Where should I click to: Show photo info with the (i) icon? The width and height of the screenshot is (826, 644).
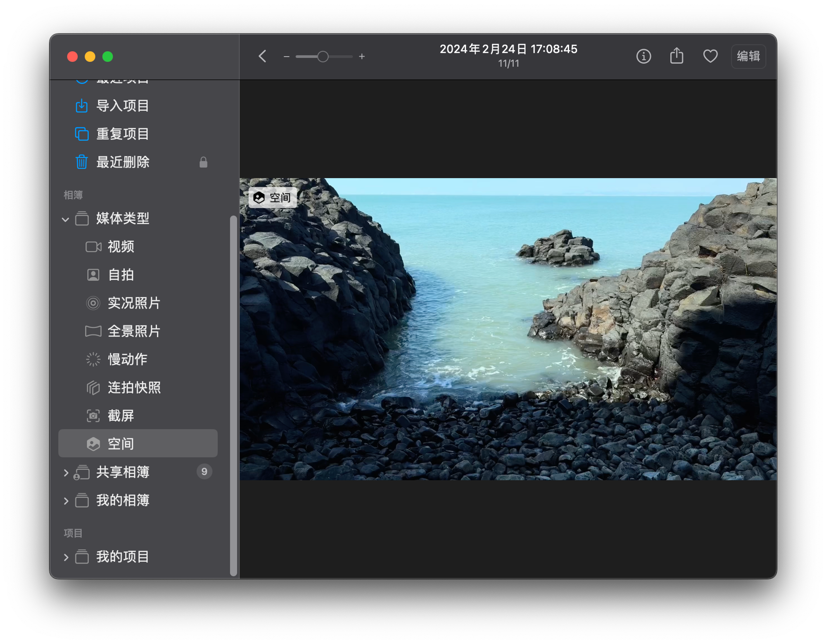coord(643,56)
